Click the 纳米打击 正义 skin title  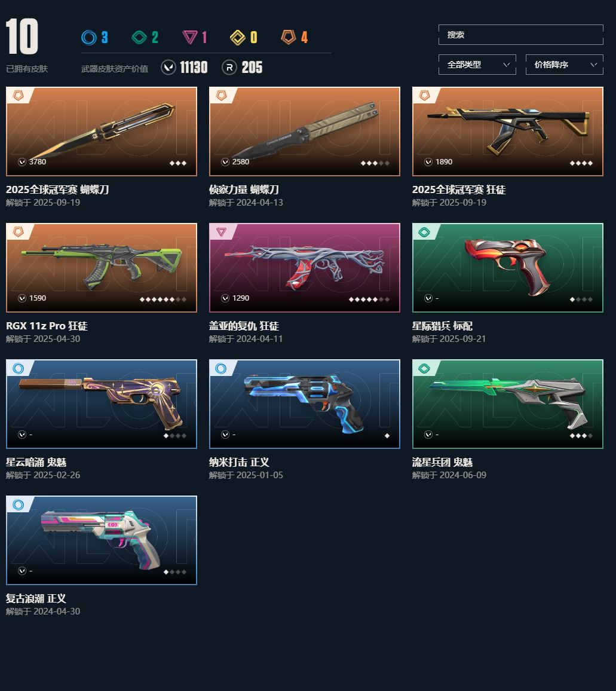pos(239,462)
